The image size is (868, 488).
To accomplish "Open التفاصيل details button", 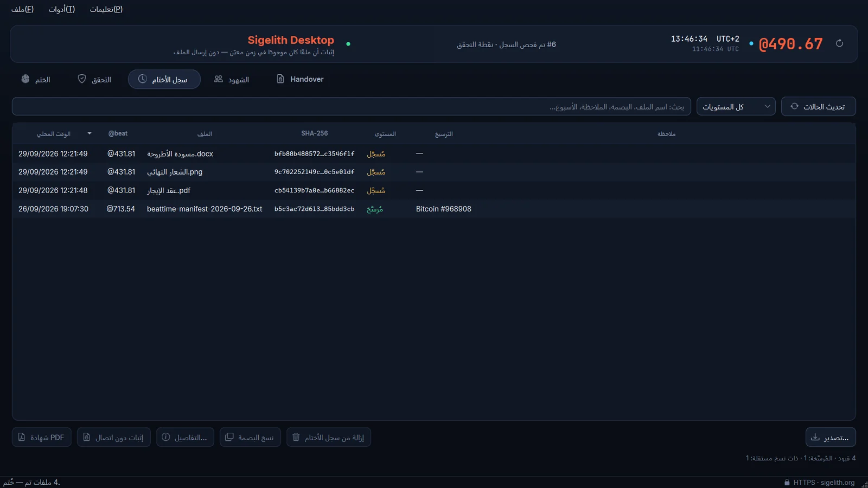I will [x=185, y=437].
